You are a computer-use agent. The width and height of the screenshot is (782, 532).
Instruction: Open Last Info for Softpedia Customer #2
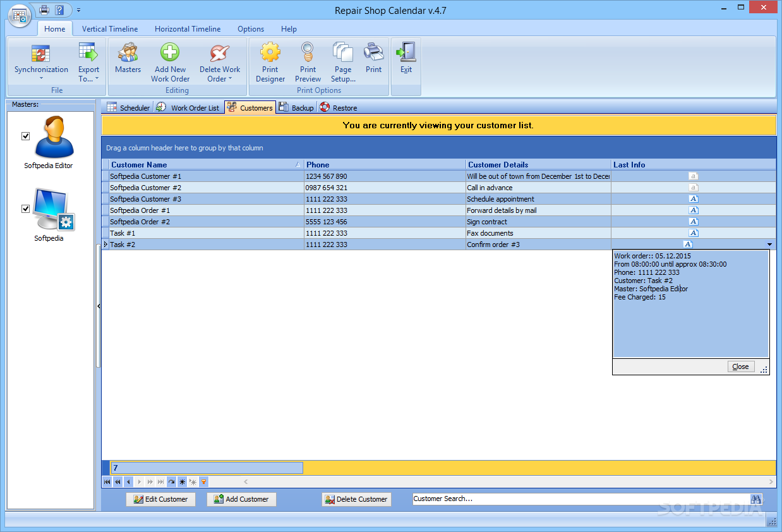(x=693, y=188)
